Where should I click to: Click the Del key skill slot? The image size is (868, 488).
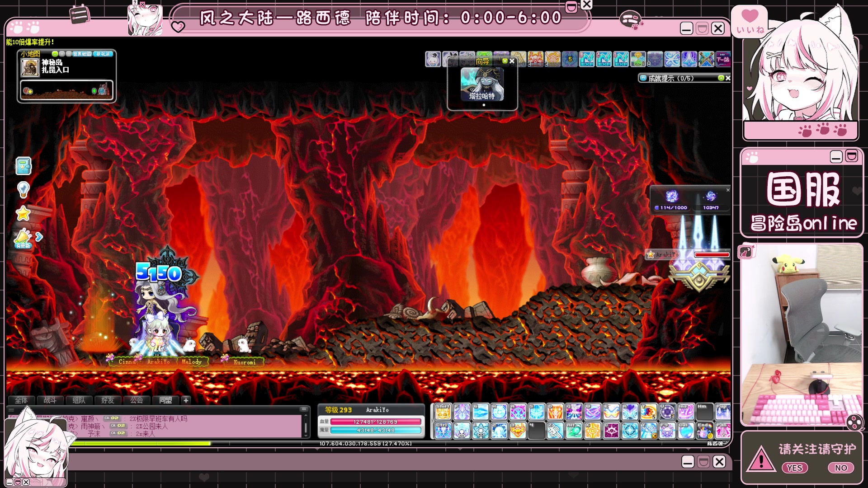(x=685, y=431)
